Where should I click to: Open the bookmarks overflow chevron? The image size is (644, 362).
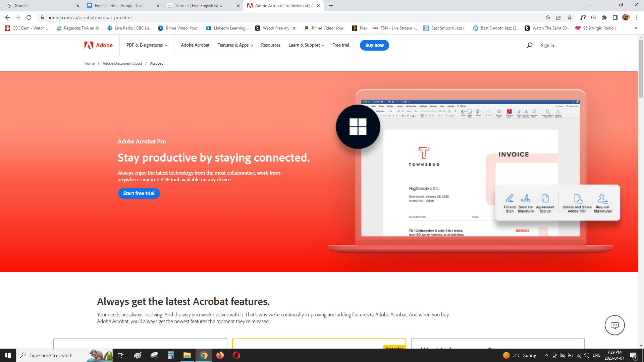(x=636, y=28)
